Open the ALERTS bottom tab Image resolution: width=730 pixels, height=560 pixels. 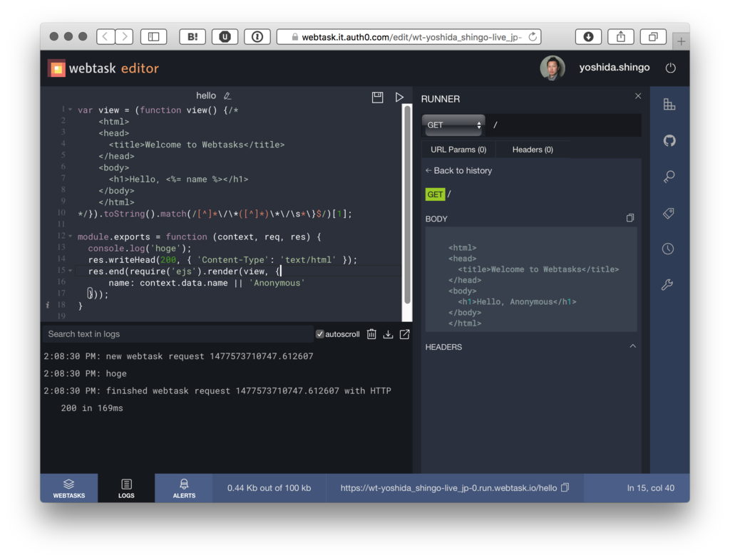click(x=184, y=488)
